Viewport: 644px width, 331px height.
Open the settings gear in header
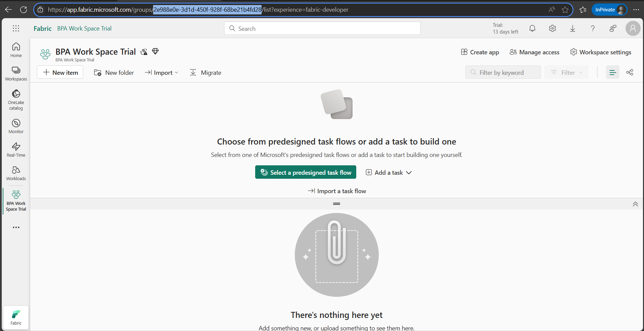552,29
